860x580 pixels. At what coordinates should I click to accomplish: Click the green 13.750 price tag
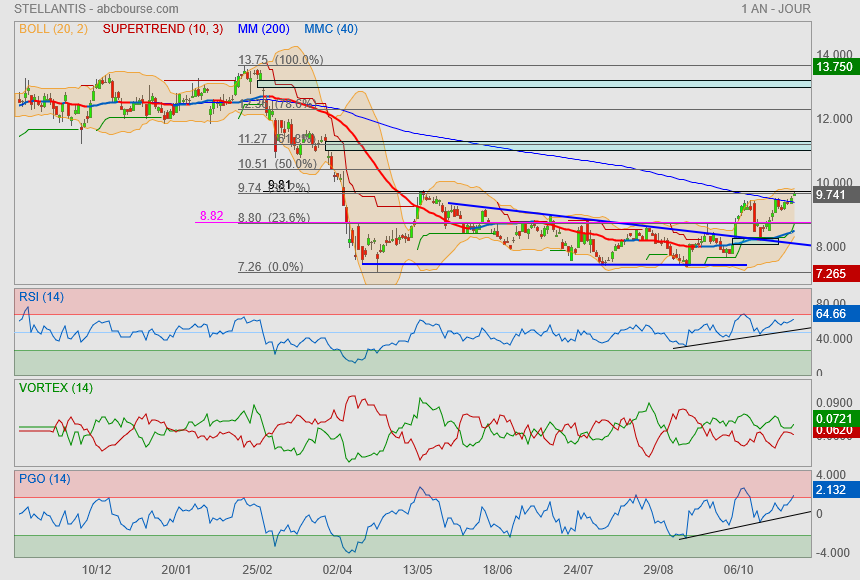[834, 67]
